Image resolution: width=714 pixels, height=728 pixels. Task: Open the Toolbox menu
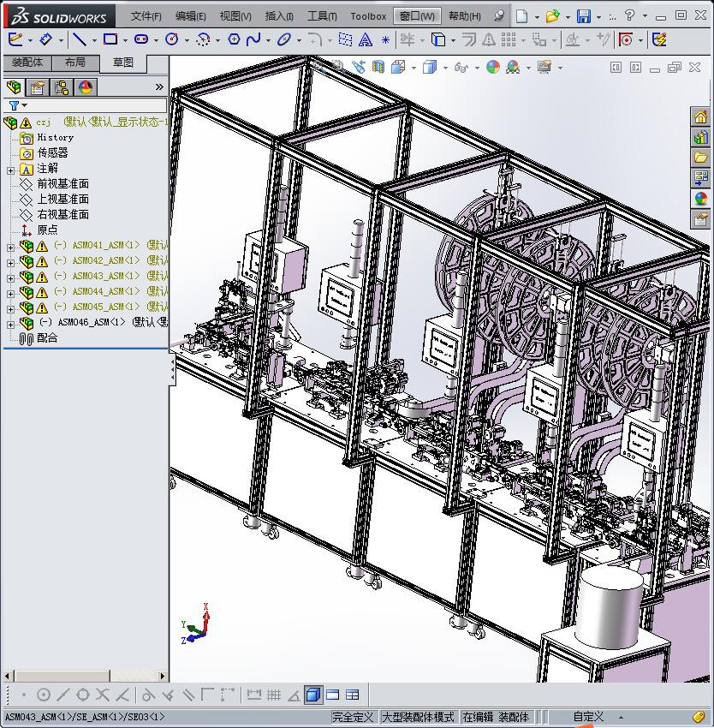pos(368,16)
